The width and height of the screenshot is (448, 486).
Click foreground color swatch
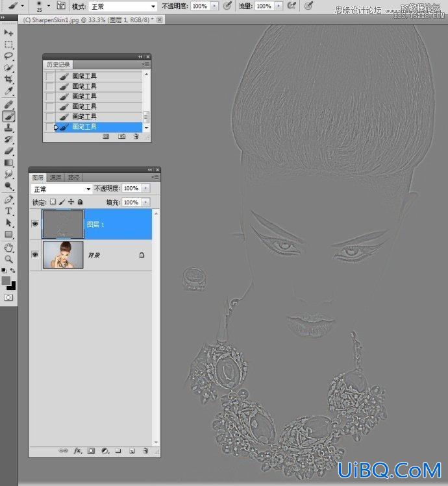tap(6, 280)
